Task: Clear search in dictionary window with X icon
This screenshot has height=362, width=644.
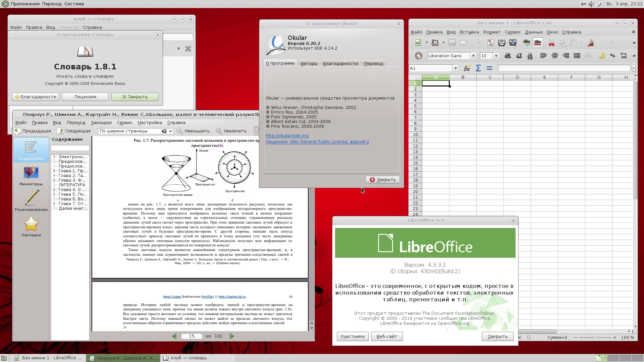Action: click(x=188, y=49)
